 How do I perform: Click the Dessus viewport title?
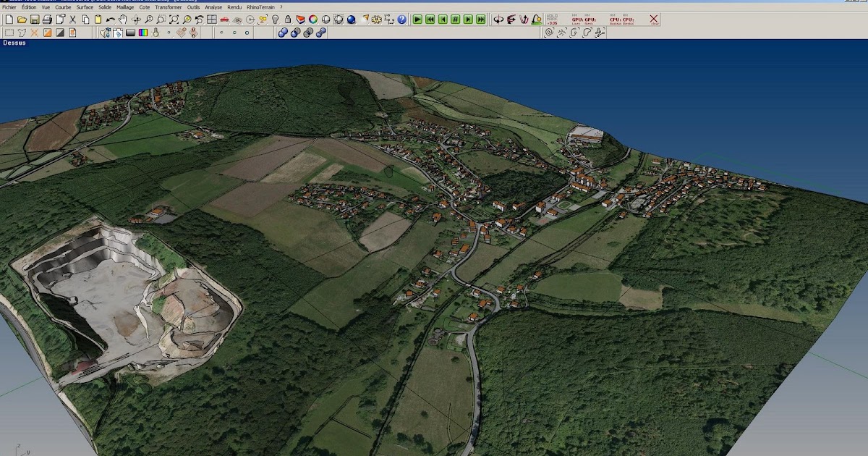coord(14,43)
